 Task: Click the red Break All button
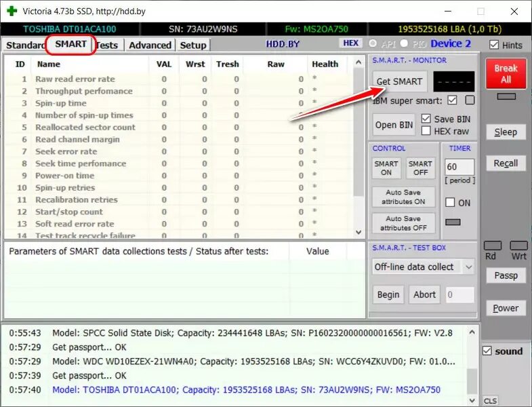point(506,74)
